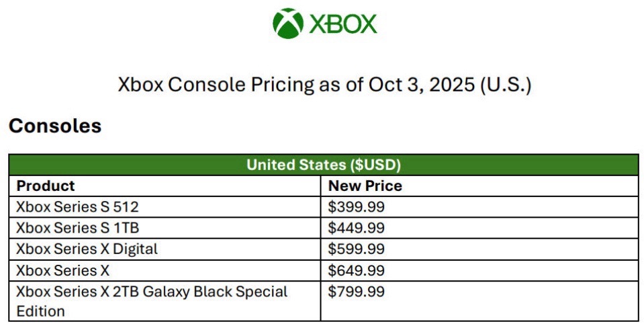Select the Xbox Series S 1TB row
Image resolution: width=644 pixels, height=328 pixels.
click(x=324, y=228)
